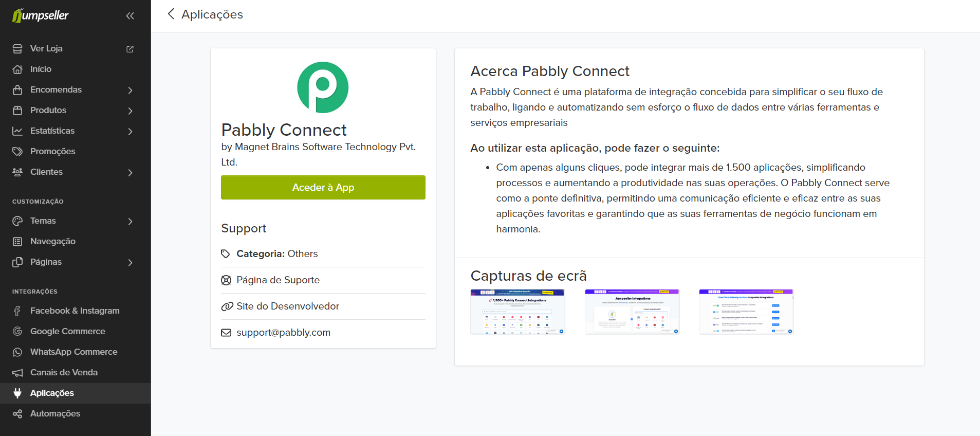This screenshot has width=980, height=436.
Task: Click the Pabbly Connect logo
Action: click(323, 87)
